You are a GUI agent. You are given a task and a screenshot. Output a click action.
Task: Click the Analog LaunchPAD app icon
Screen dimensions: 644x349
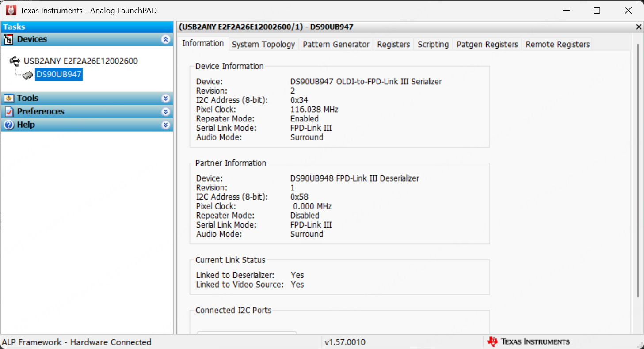pos(11,10)
